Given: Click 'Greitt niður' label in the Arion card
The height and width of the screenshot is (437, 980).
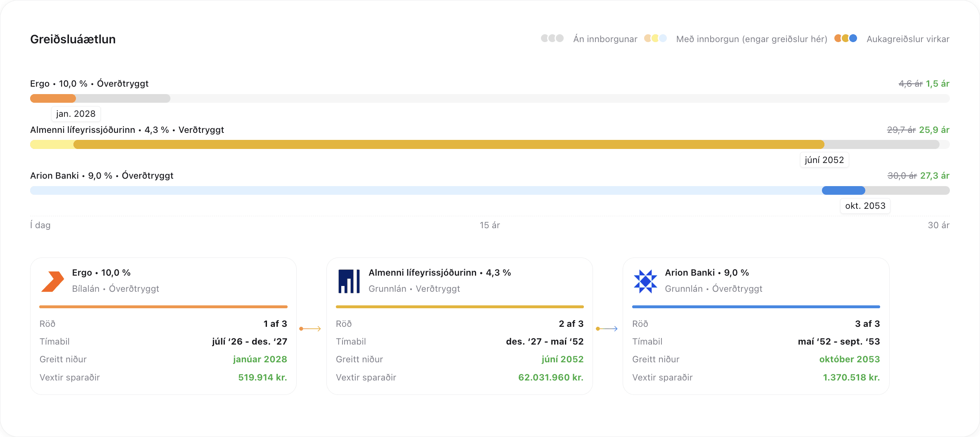Looking at the screenshot, I should point(656,359).
